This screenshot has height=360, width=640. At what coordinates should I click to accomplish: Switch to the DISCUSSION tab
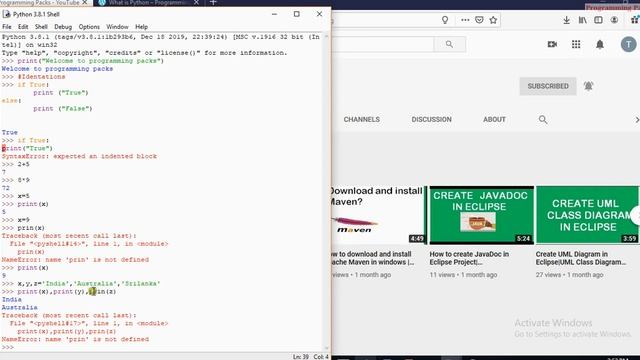(x=431, y=120)
